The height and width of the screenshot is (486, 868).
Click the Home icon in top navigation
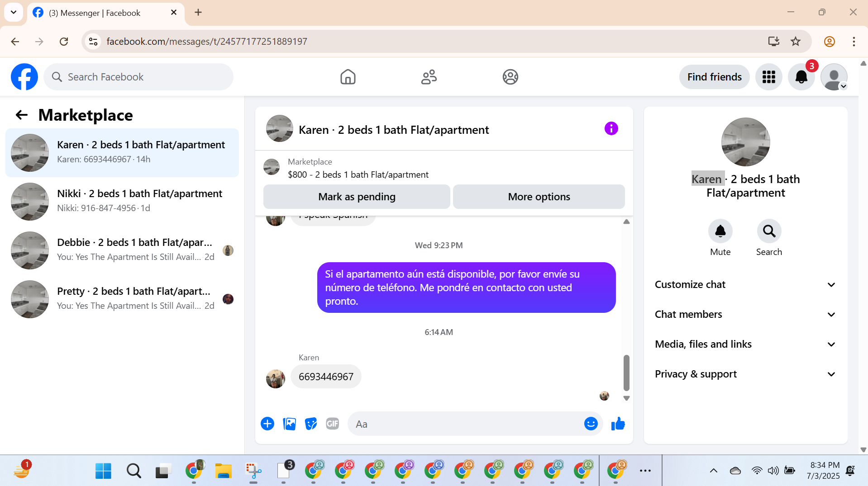(x=348, y=77)
